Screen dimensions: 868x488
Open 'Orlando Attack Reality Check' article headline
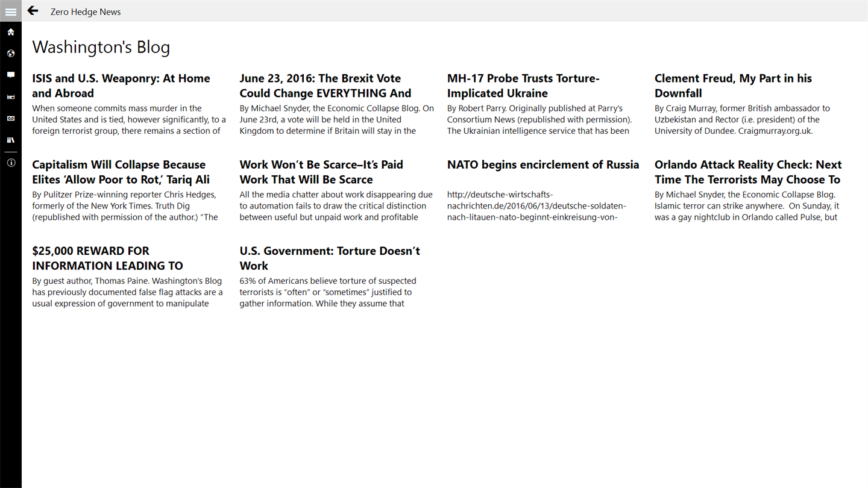click(748, 172)
